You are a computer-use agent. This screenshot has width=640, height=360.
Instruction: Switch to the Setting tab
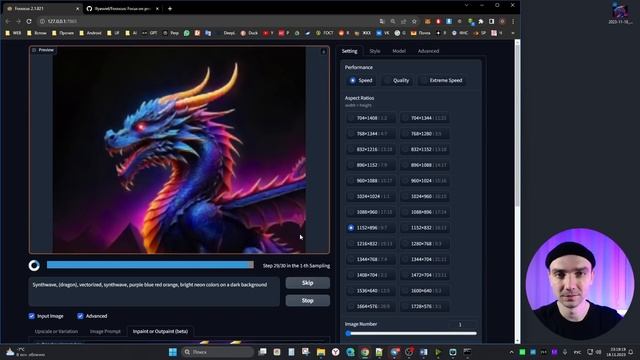(x=349, y=51)
